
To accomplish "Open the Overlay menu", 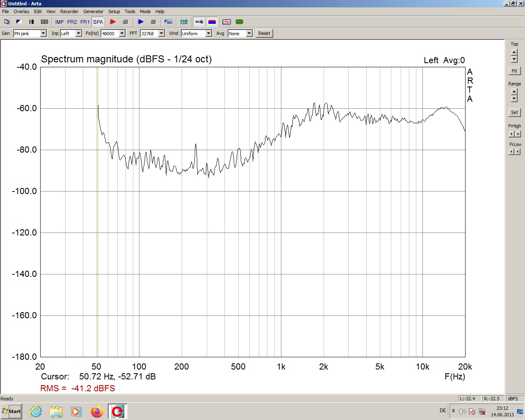I will [x=21, y=11].
